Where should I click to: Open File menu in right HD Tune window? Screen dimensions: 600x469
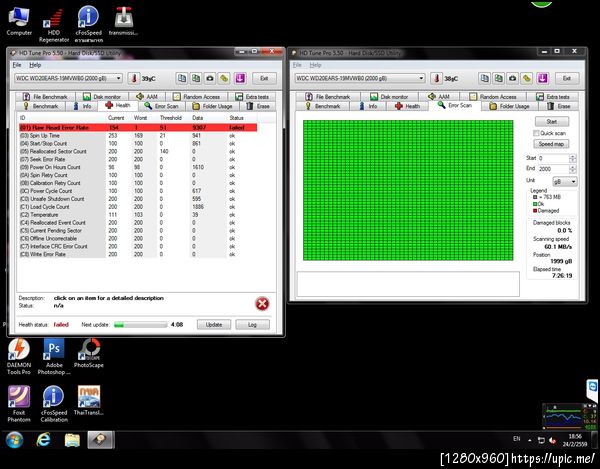[x=297, y=65]
